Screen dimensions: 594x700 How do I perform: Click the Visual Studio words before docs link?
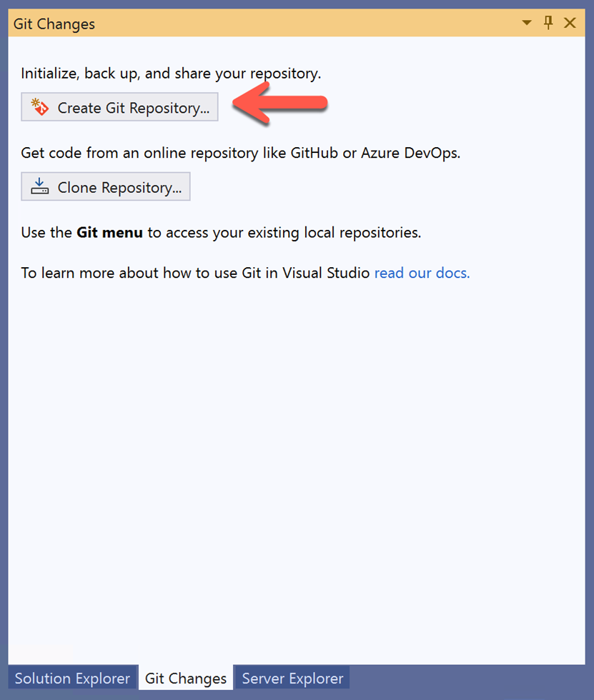coord(326,273)
